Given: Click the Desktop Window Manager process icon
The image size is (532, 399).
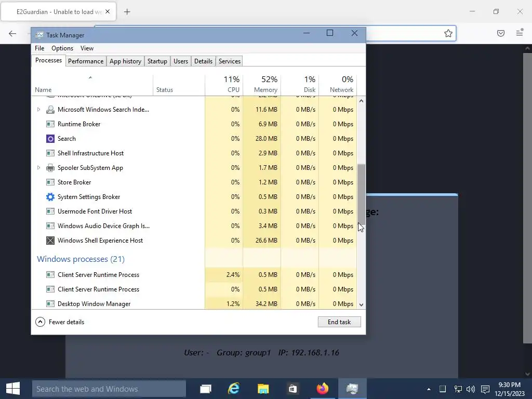Looking at the screenshot, I should tap(50, 303).
